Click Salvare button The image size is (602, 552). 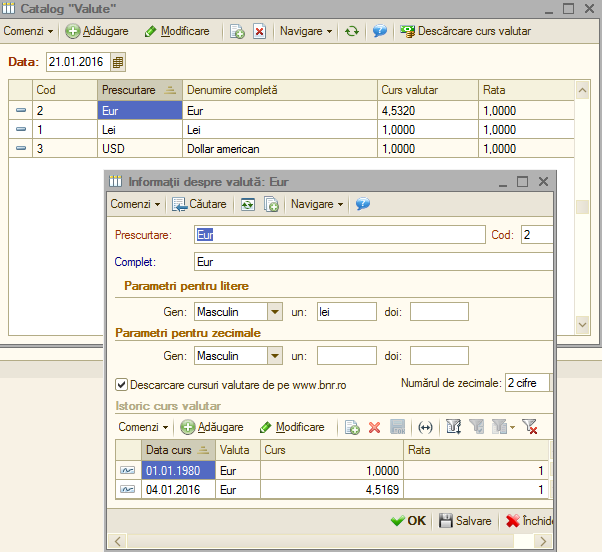pos(465,521)
